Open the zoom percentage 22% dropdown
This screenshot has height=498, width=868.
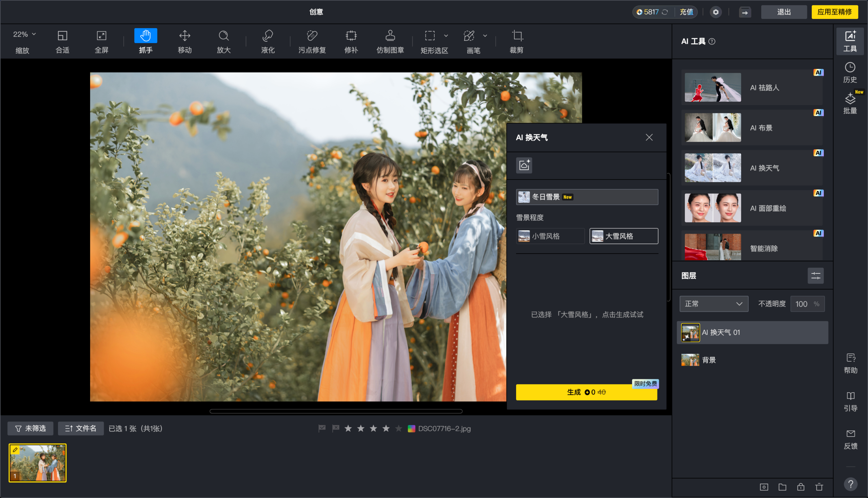(x=24, y=34)
